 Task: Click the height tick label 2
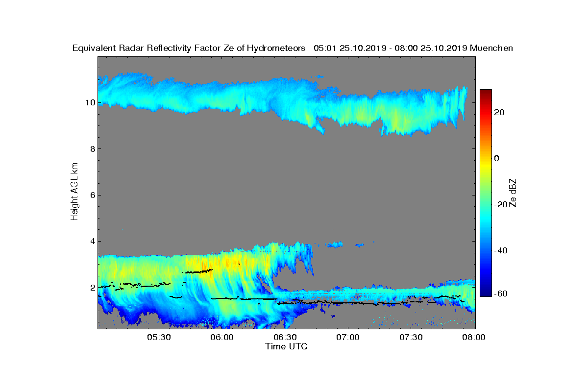tap(92, 287)
